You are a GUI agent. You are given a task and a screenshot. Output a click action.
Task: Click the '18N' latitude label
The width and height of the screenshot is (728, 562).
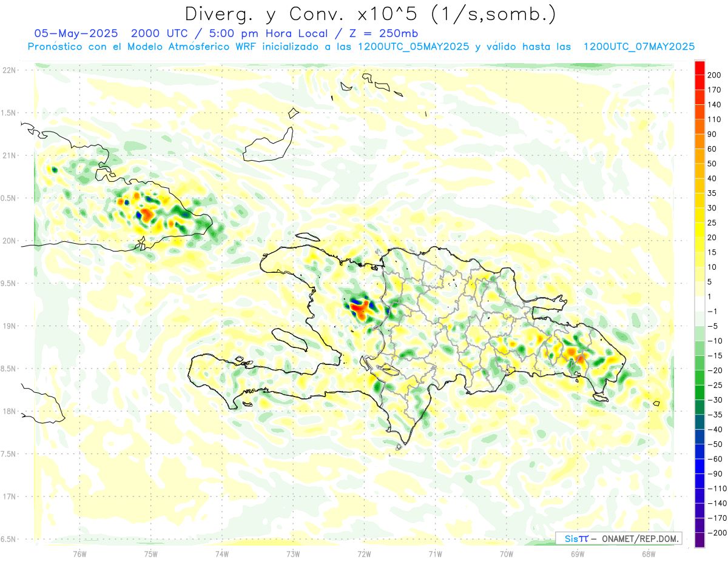[8, 411]
